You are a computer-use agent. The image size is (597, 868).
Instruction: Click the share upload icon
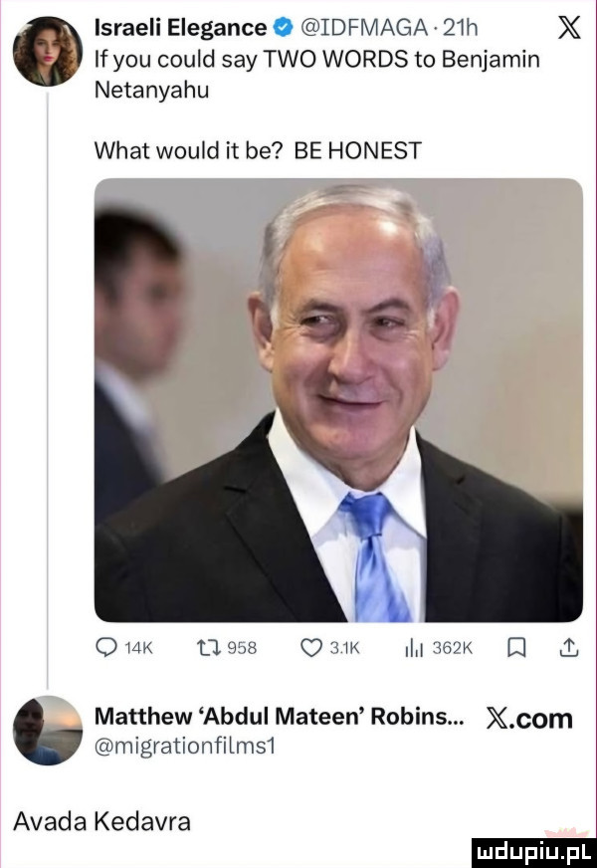pos(569,645)
